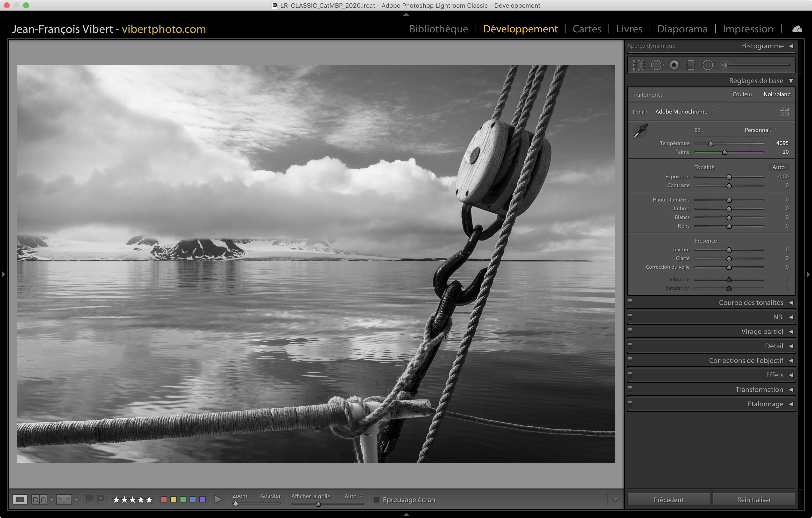Click the cloud sync status icon

pos(797,29)
